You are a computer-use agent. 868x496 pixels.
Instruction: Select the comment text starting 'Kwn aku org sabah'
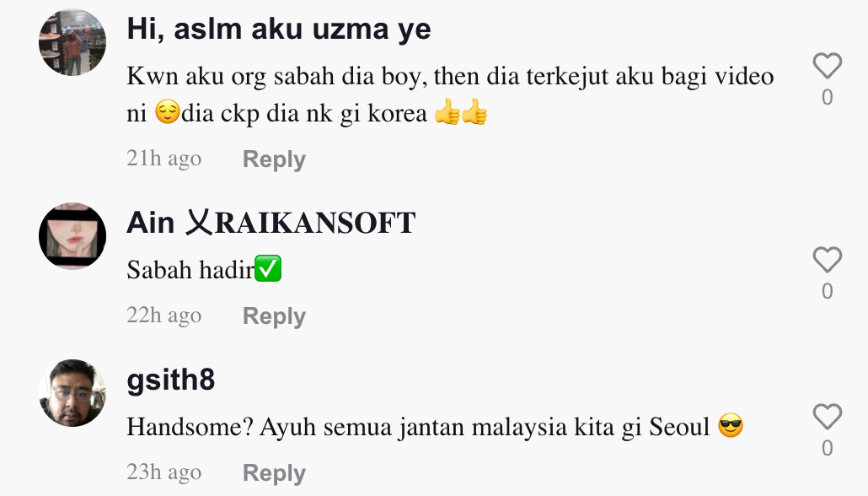[450, 94]
